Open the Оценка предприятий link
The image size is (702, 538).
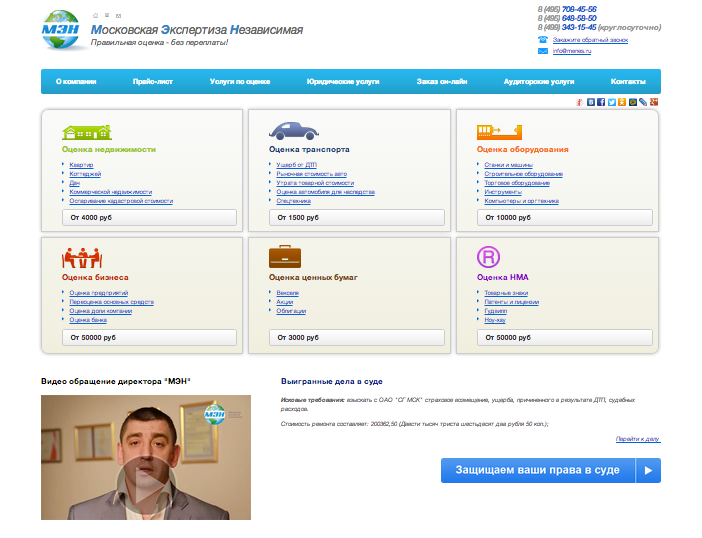98,293
